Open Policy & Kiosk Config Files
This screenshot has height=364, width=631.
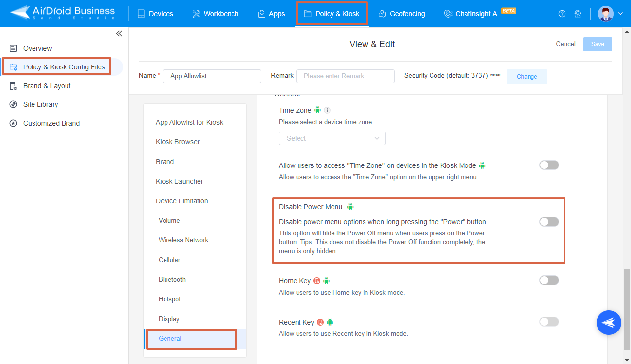pyautogui.click(x=64, y=67)
